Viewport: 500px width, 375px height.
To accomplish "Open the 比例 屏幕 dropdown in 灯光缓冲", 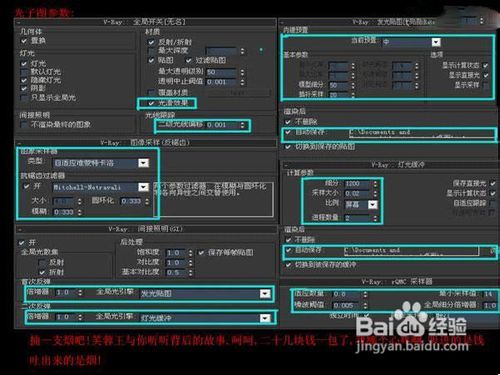I will tap(373, 204).
